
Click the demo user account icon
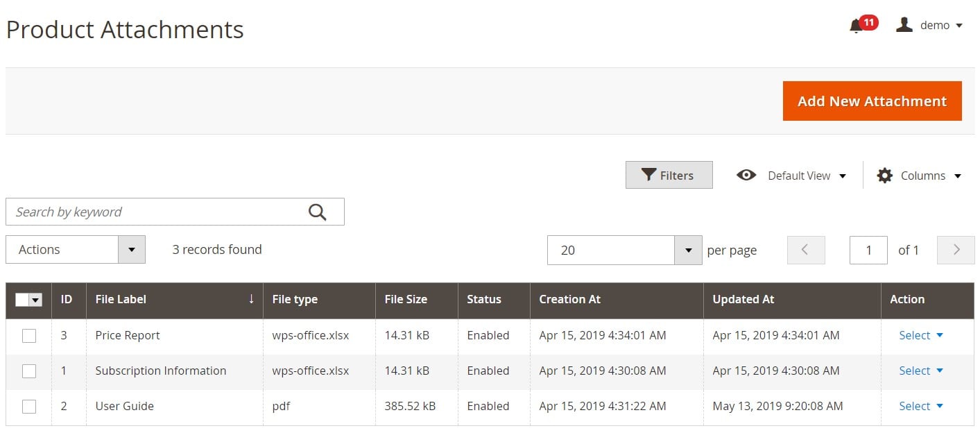tap(904, 25)
